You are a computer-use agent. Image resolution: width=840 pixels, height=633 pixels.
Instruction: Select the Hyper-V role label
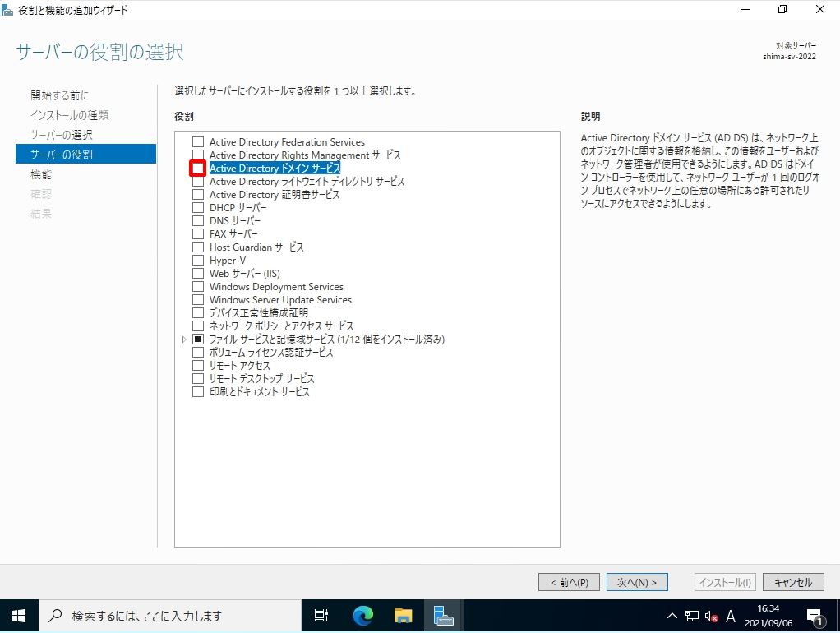228,260
